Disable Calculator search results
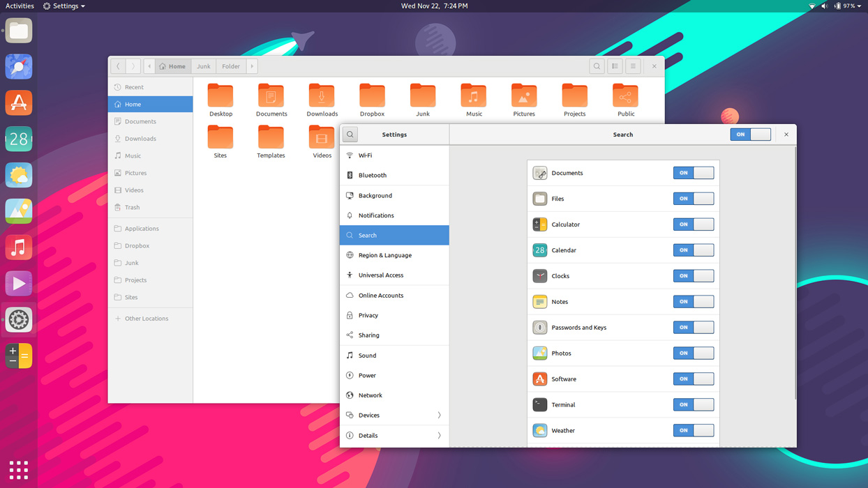This screenshot has height=488, width=868. coord(694,224)
